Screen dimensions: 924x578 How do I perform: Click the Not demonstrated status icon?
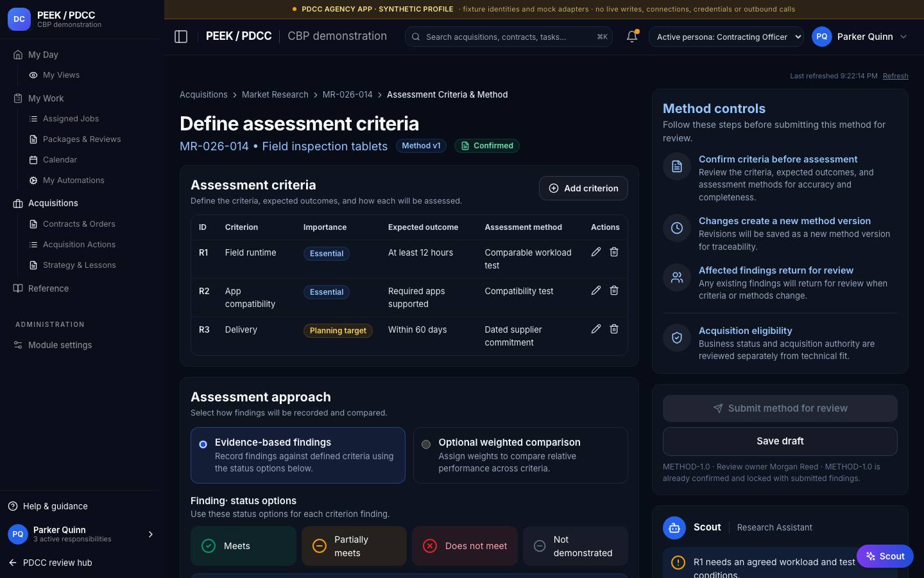(x=540, y=546)
